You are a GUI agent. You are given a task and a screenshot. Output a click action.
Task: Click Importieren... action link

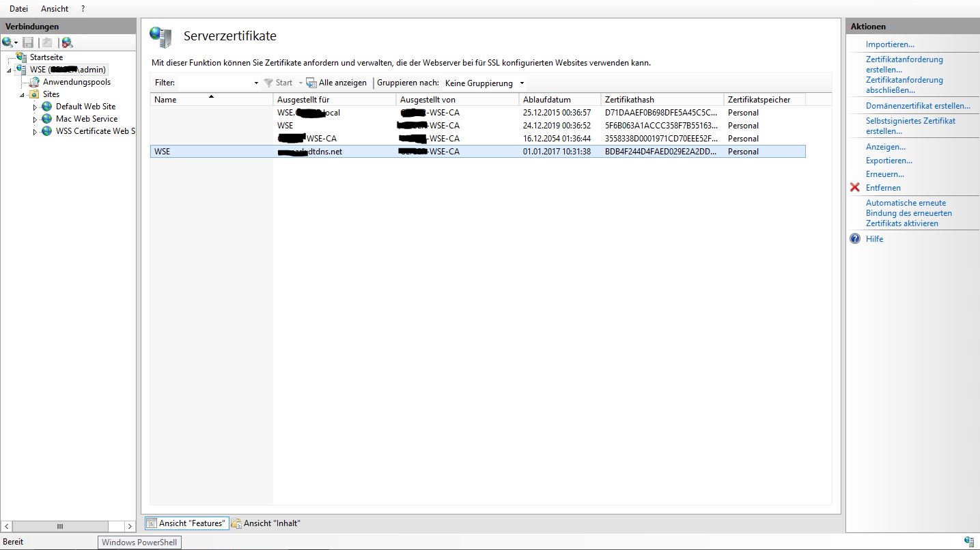[x=890, y=44]
